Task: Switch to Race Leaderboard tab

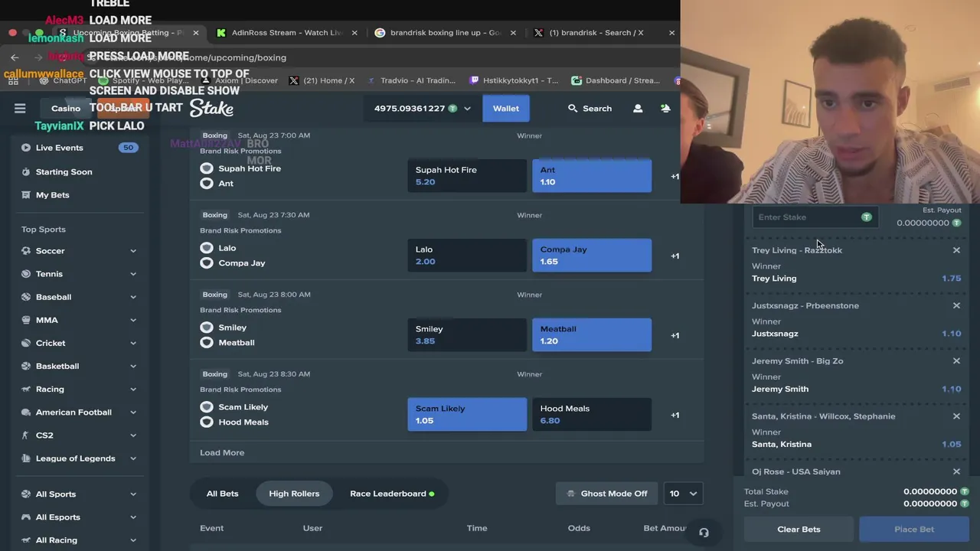Action: (x=391, y=494)
